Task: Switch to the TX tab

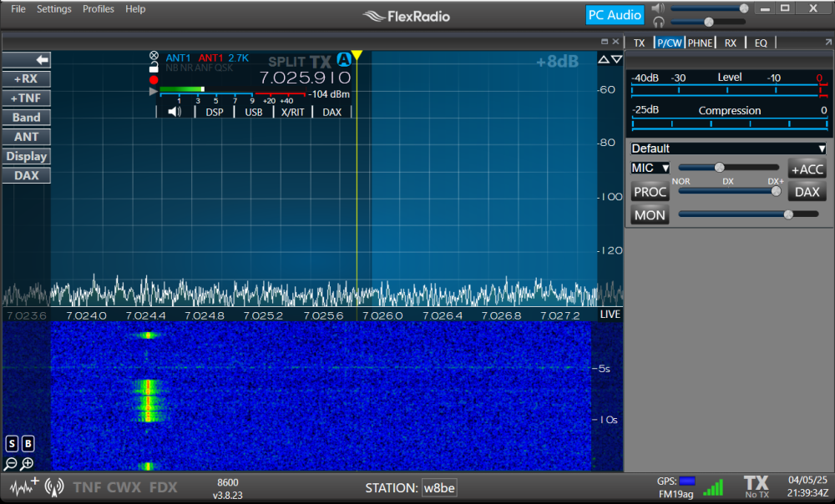Action: pyautogui.click(x=639, y=43)
